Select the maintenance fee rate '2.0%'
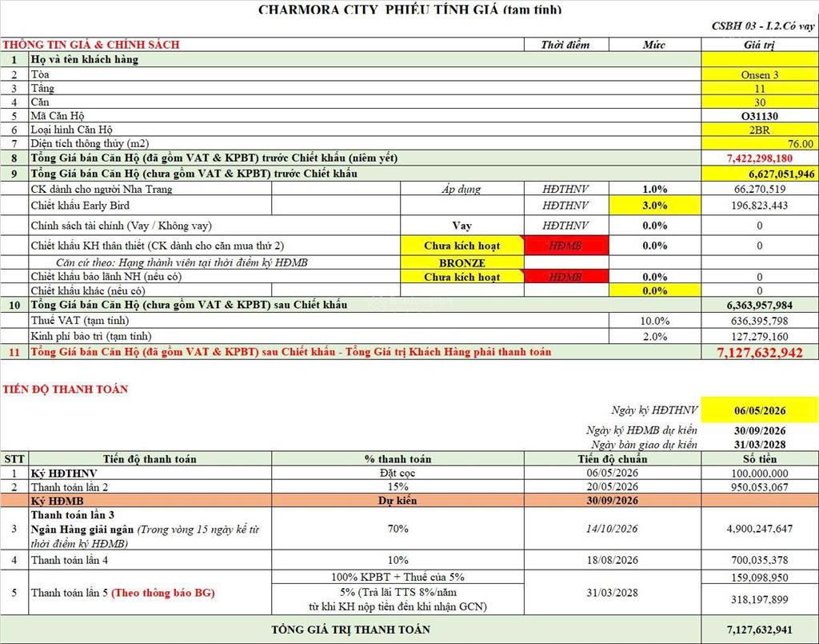Image resolution: width=819 pixels, height=644 pixels. [654, 336]
